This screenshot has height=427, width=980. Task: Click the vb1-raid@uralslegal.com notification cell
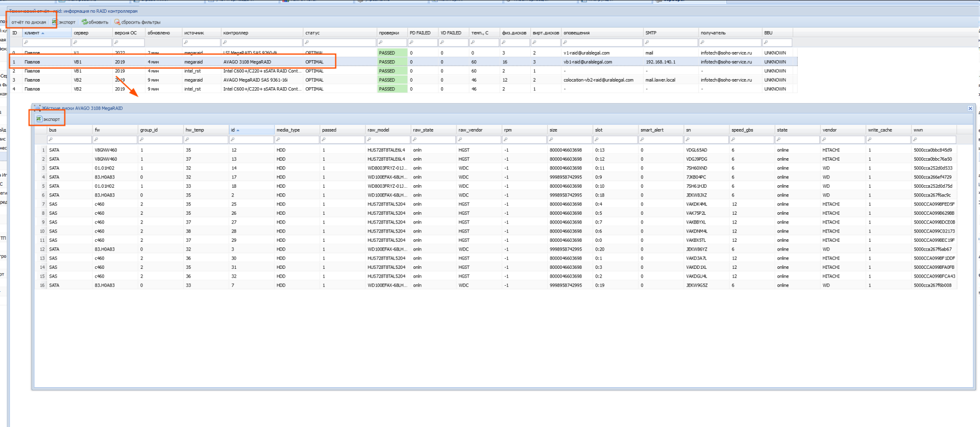[x=587, y=62]
